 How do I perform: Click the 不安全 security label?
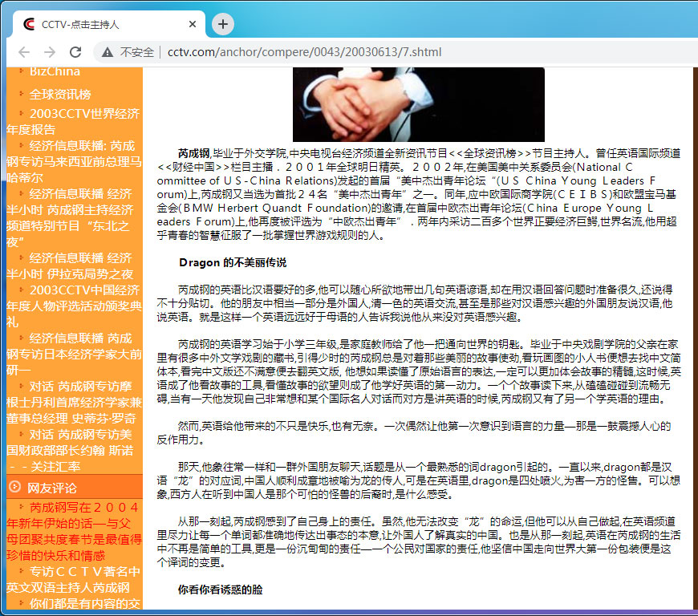(137, 52)
